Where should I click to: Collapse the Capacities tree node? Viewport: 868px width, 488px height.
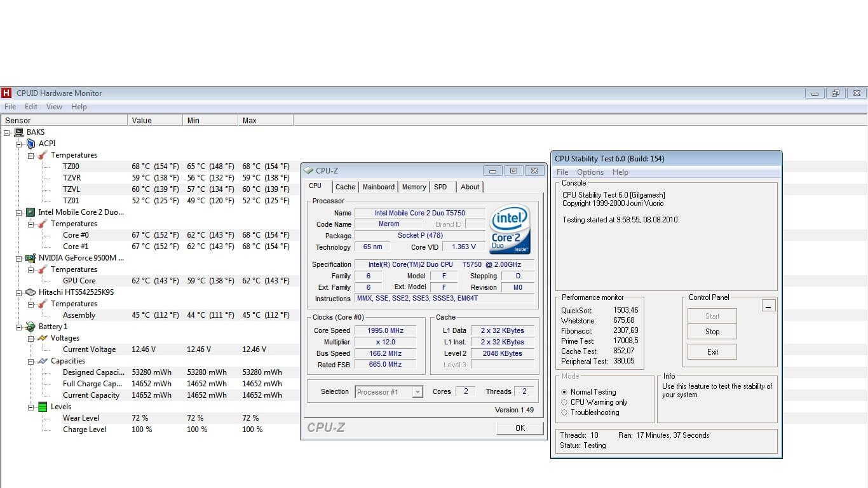tap(31, 361)
